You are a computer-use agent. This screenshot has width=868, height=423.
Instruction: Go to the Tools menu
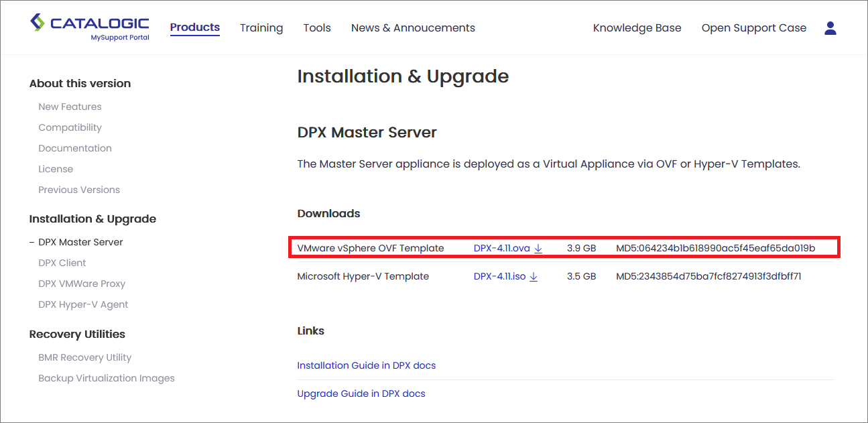click(x=317, y=28)
